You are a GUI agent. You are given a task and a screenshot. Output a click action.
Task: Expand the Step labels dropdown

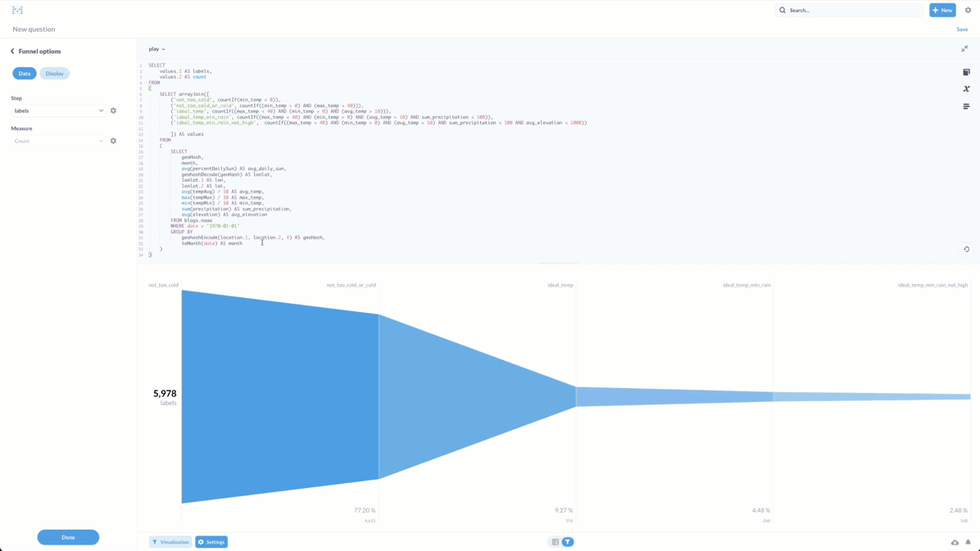click(58, 111)
